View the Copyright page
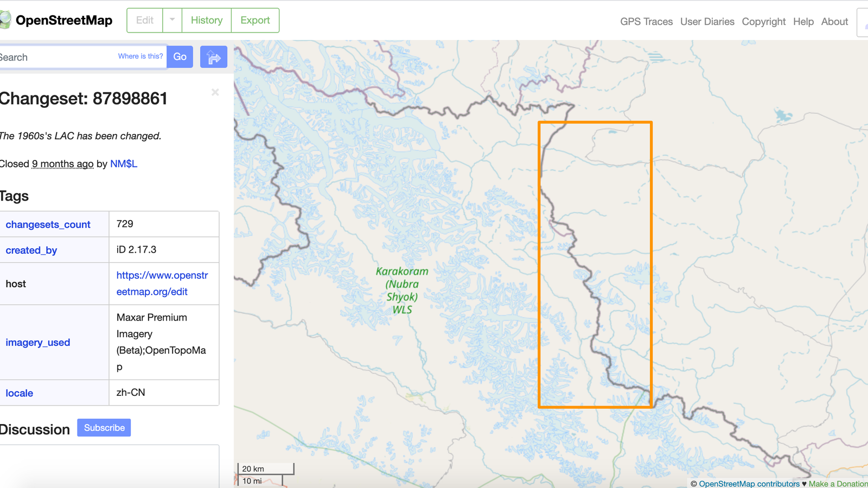 (763, 22)
